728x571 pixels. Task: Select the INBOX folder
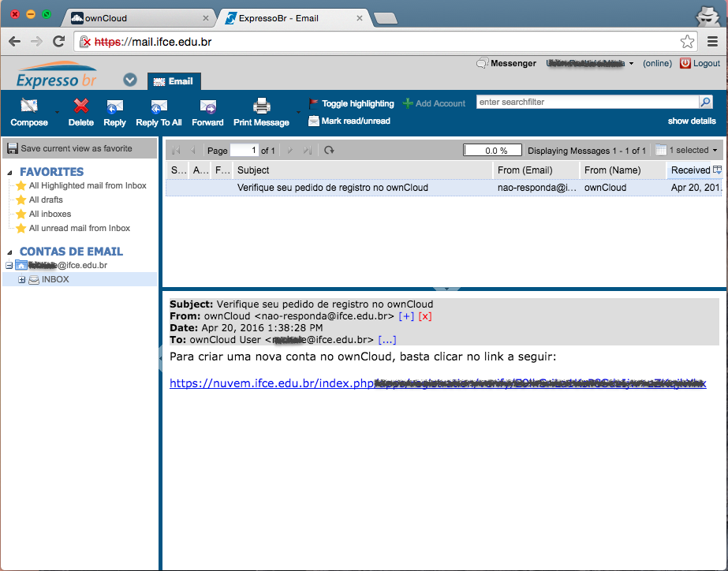[x=55, y=279]
